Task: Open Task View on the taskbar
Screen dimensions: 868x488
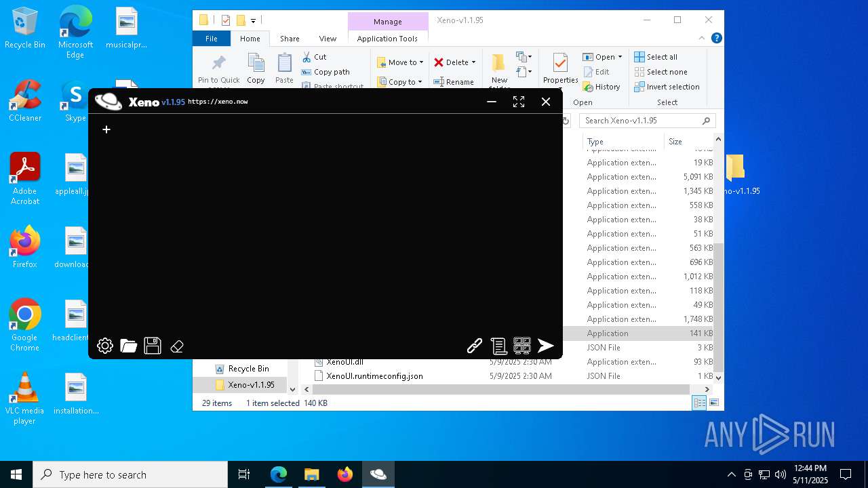Action: coord(244,474)
